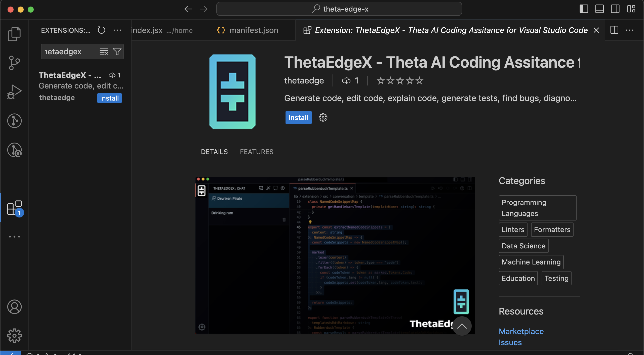This screenshot has width=644, height=355.
Task: Open the Explorer view icon
Action: point(14,33)
